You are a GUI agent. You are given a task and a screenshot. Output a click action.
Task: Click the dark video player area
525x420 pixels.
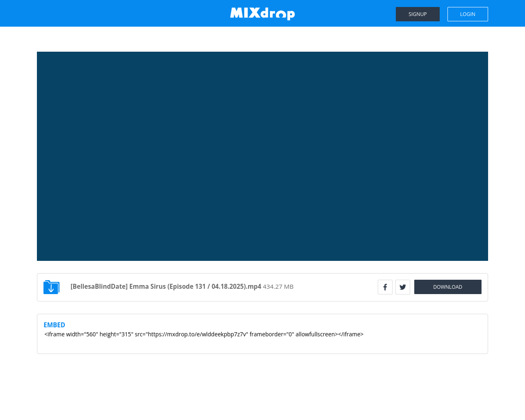click(x=262, y=156)
